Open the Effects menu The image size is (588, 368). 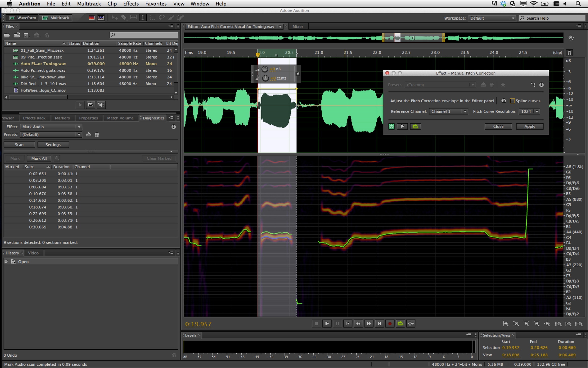point(131,4)
